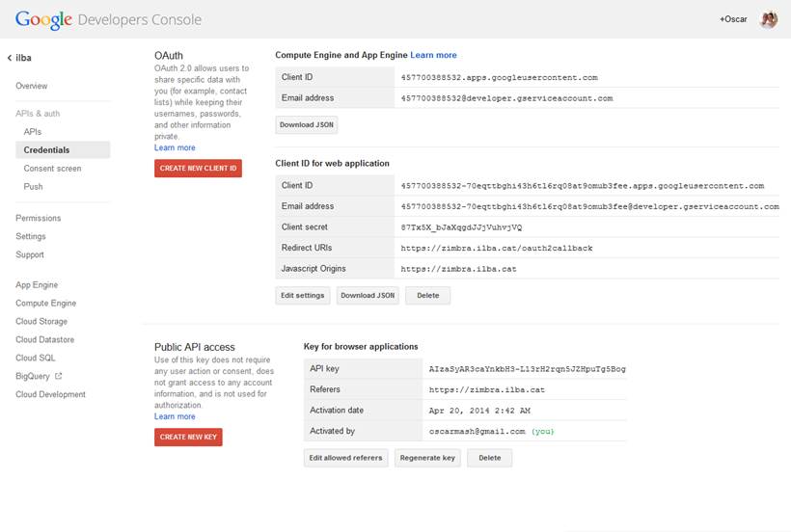Delete the browser application API key
791x532 pixels.
pyautogui.click(x=489, y=458)
